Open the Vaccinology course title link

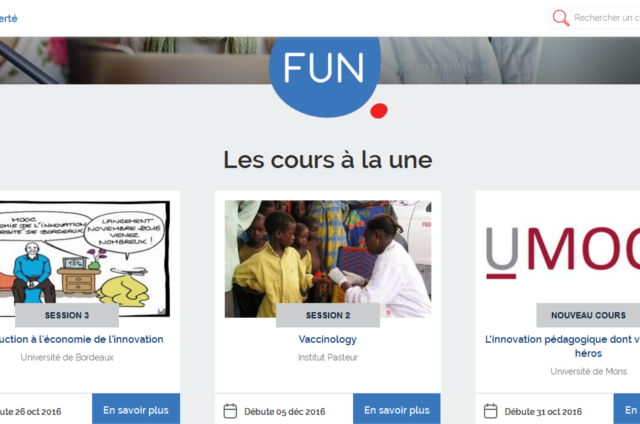tap(328, 339)
